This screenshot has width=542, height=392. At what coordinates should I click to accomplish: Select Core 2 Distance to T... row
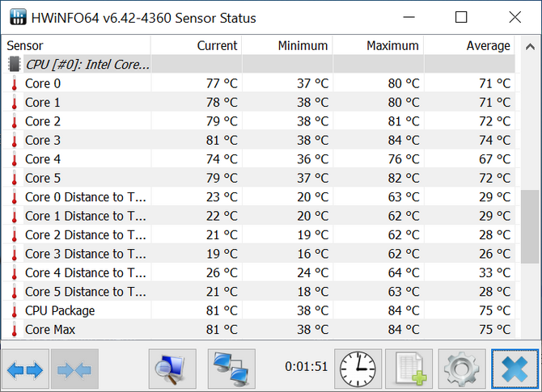[x=259, y=235]
